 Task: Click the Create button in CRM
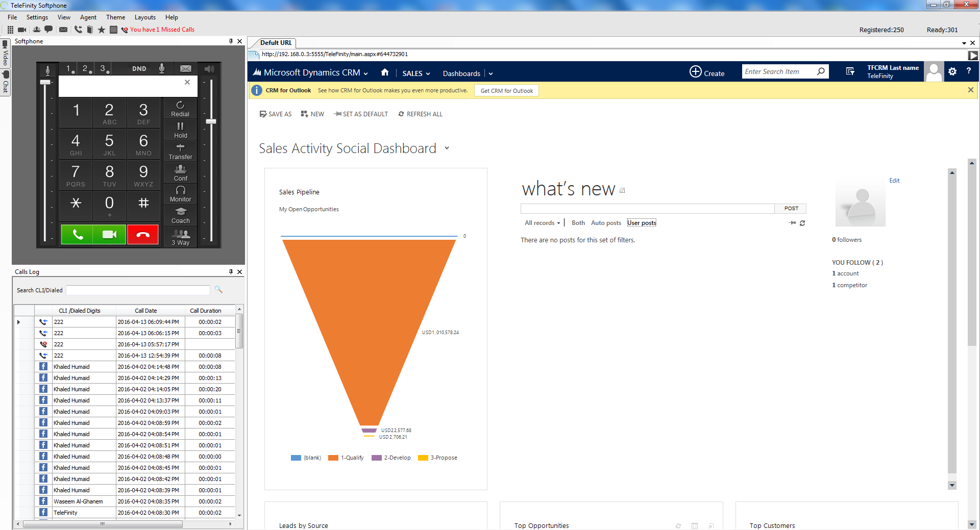click(707, 72)
